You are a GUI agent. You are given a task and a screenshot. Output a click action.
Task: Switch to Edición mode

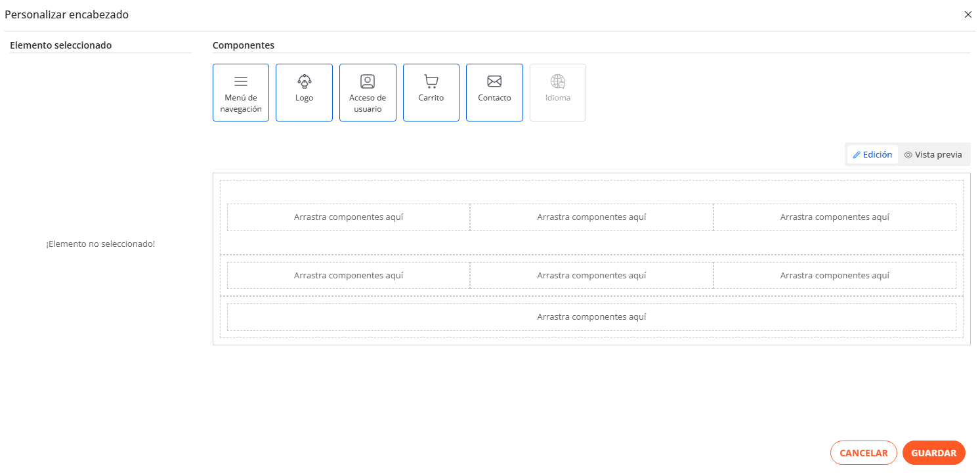pos(872,155)
